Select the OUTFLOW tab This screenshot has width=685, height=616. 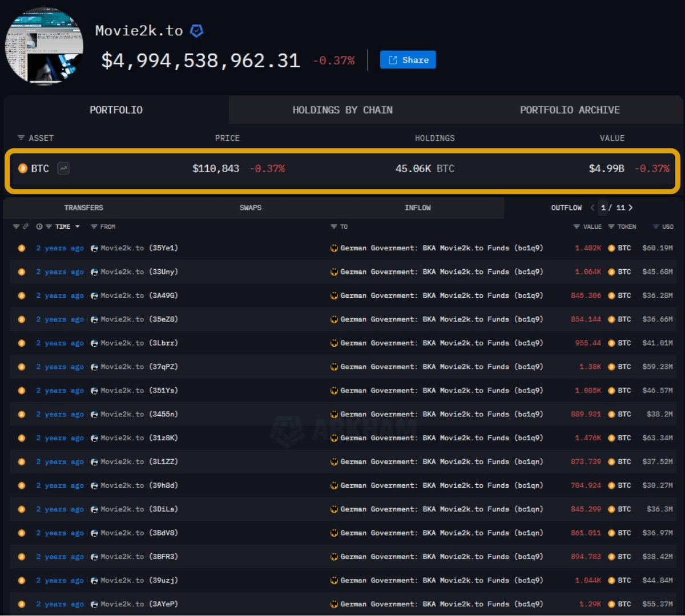566,208
